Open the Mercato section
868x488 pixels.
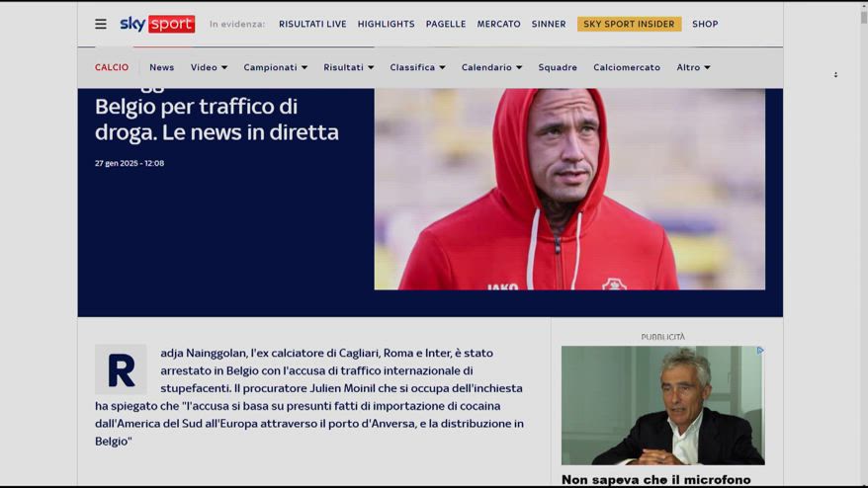[499, 24]
